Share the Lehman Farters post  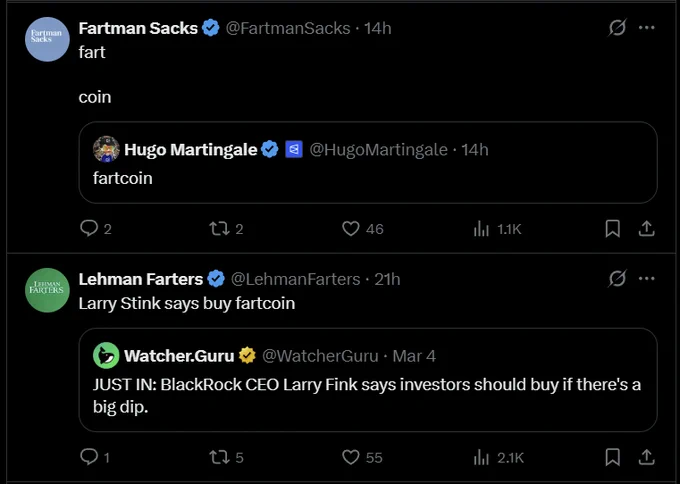pos(646,457)
